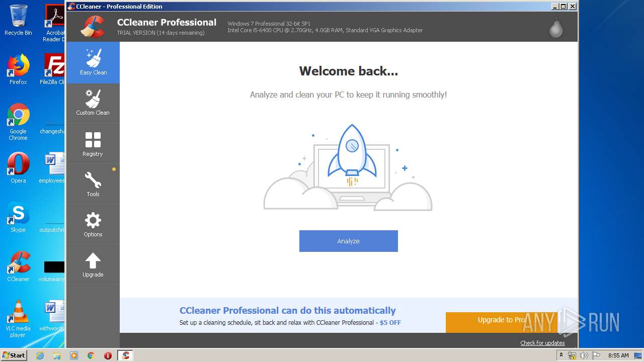Show hidden tray icons arrow
This screenshot has height=362, width=644.
(x=561, y=355)
